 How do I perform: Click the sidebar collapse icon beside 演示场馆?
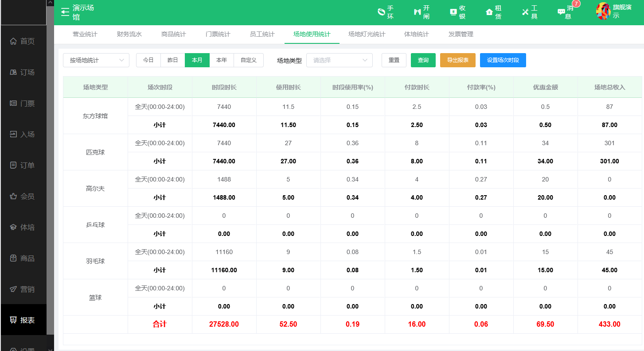pyautogui.click(x=65, y=12)
